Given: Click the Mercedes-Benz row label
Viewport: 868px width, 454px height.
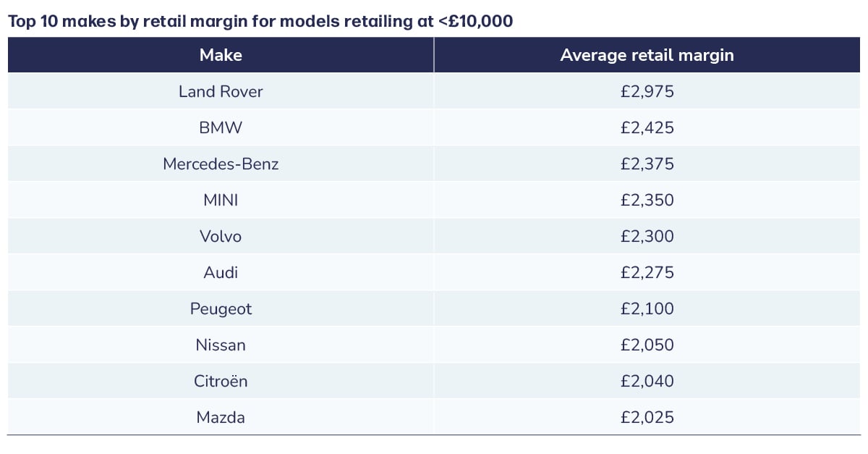Looking at the screenshot, I should 221,164.
